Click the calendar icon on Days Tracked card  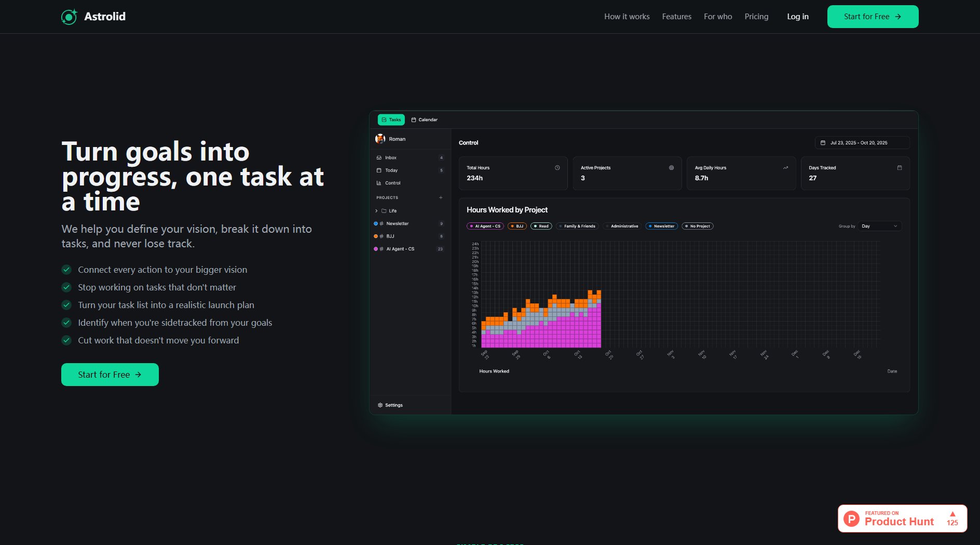(899, 168)
